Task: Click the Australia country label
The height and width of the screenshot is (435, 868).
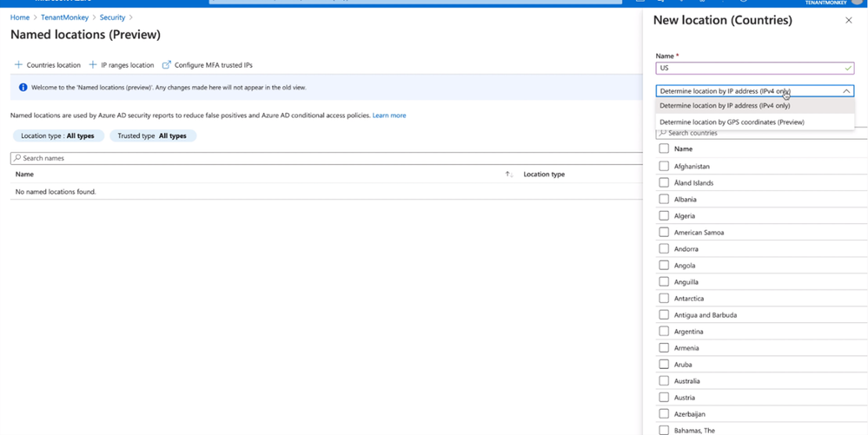Action: [x=687, y=381]
